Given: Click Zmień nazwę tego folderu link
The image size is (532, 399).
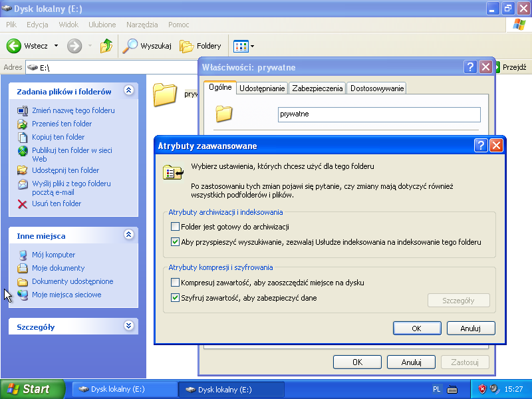Looking at the screenshot, I should [73, 110].
